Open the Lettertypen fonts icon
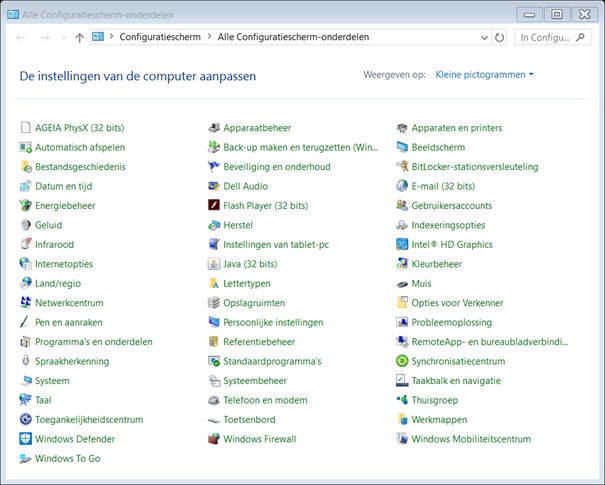Image resolution: width=605 pixels, height=485 pixels. pos(214,283)
